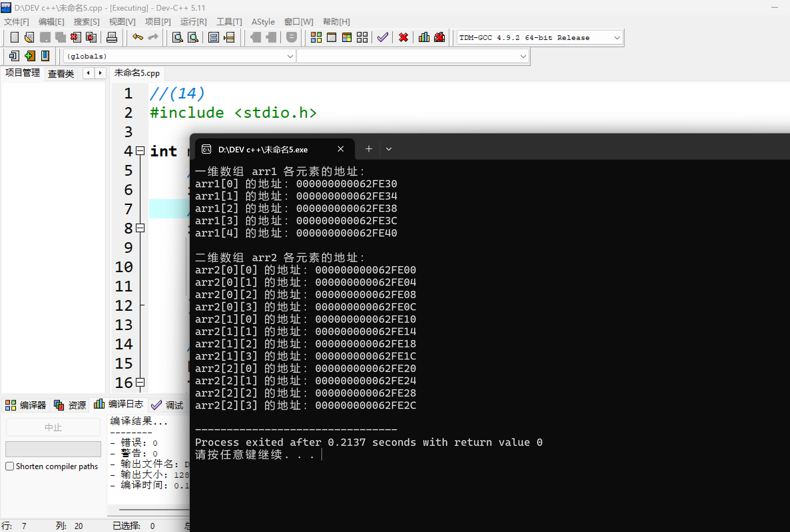Close the 未命名5.exe terminal tab
The image size is (790, 532).
(x=341, y=149)
